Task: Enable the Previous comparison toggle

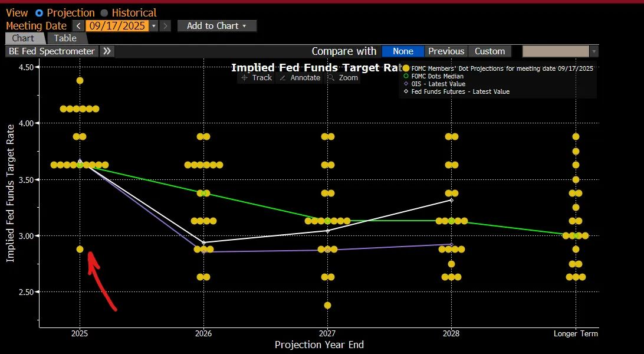Action: tap(446, 51)
